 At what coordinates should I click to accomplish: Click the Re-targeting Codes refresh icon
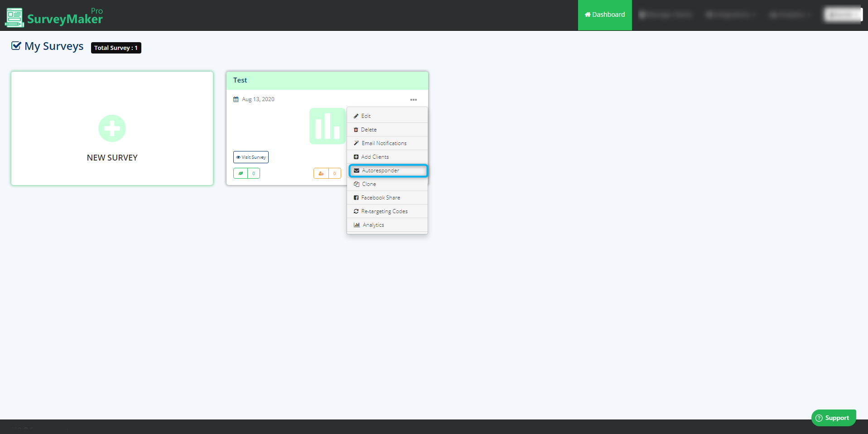click(x=357, y=211)
